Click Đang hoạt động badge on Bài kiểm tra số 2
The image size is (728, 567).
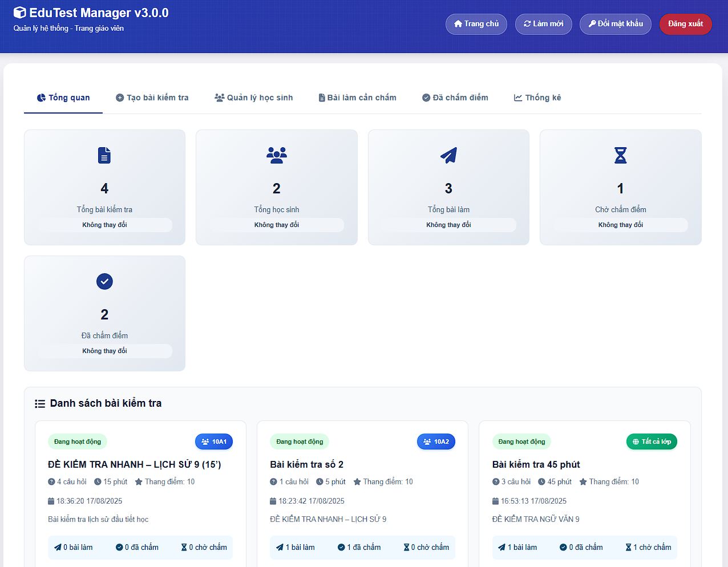300,442
